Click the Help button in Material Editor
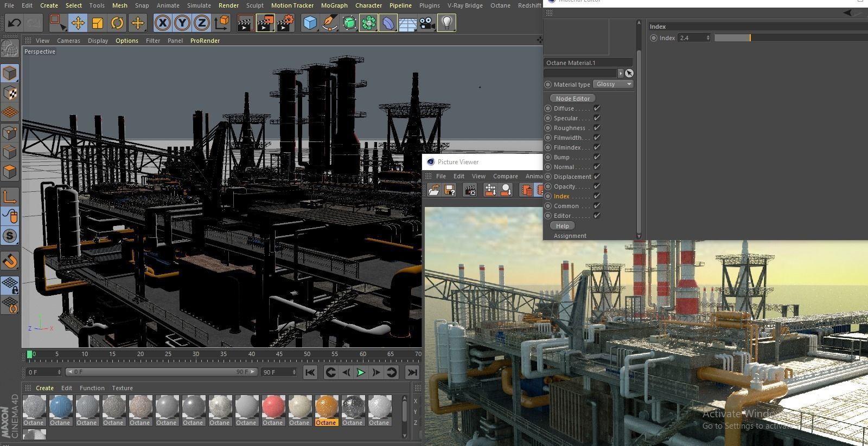This screenshot has height=446, width=868. click(x=562, y=226)
